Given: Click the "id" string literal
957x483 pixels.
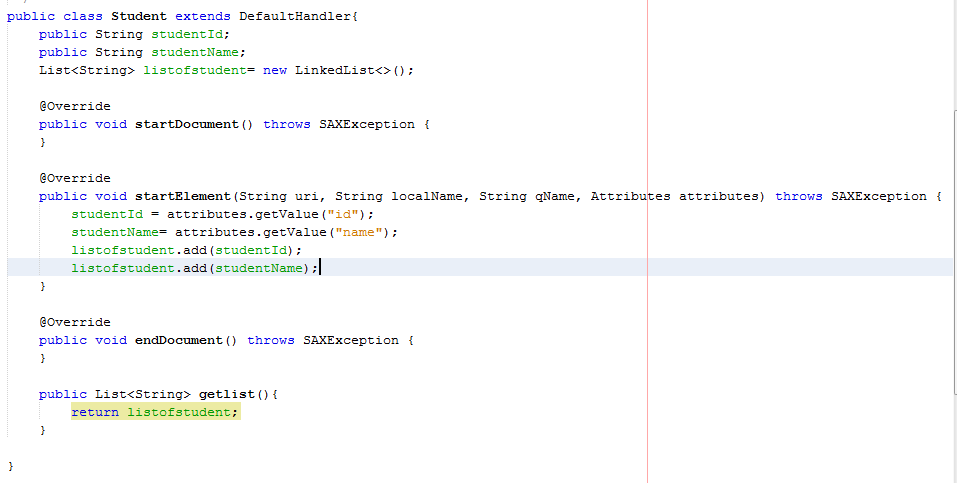Looking at the screenshot, I should (342, 214).
